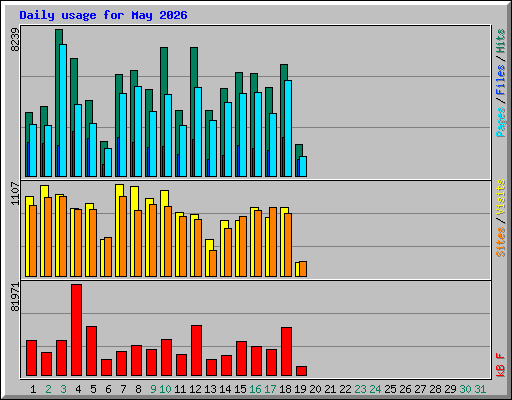Viewport: 512px width, 400px height.
Task: Click day 31 on the axis
Action: [480, 389]
